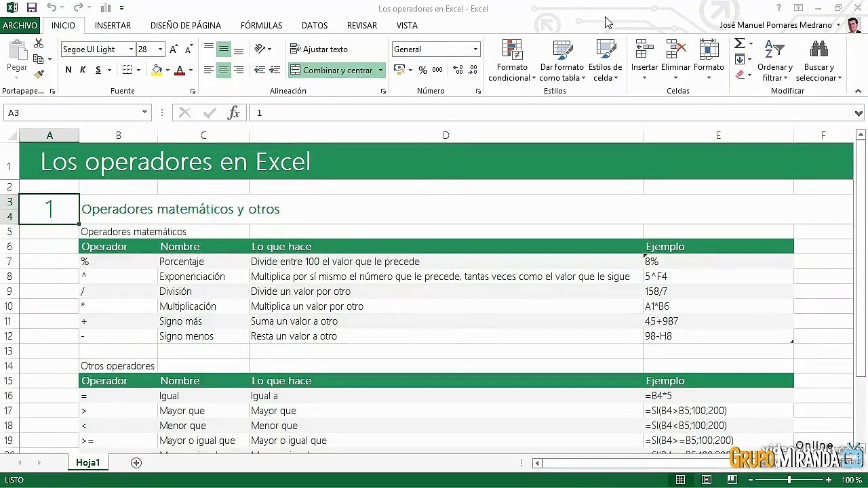868x488 pixels.
Task: Align text to middle vertically
Action: 223,49
